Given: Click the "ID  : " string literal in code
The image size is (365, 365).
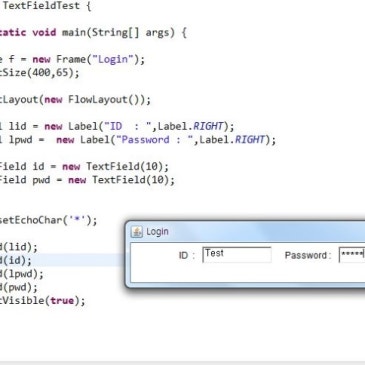Looking at the screenshot, I should (x=128, y=126).
